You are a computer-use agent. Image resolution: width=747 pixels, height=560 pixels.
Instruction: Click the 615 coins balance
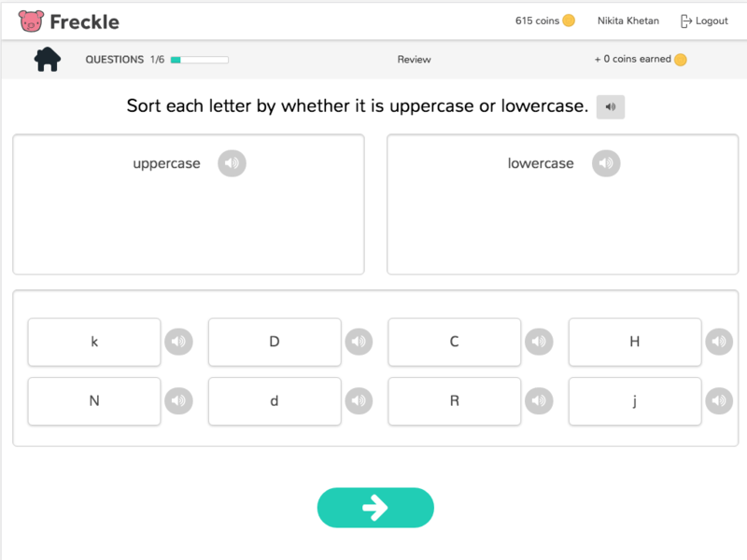544,21
